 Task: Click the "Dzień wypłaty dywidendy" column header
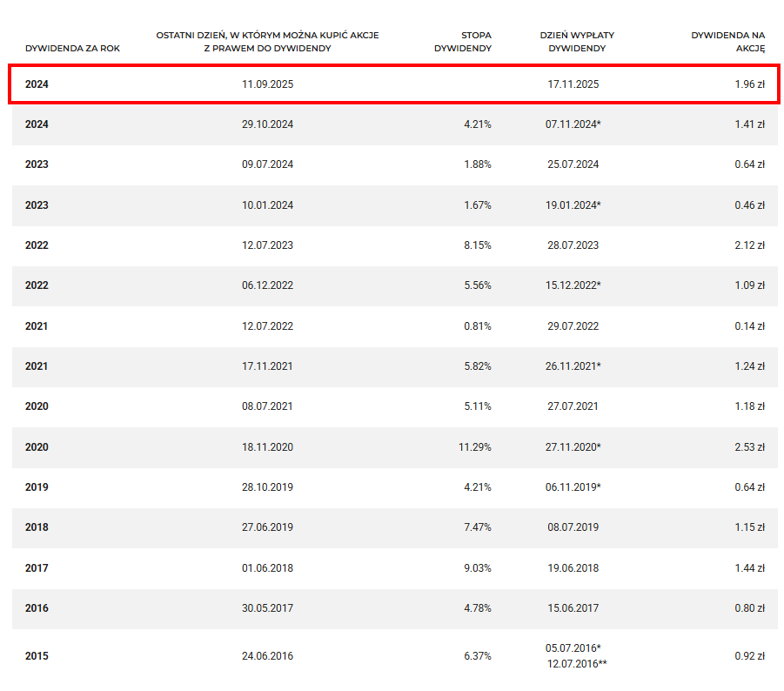[x=573, y=42]
